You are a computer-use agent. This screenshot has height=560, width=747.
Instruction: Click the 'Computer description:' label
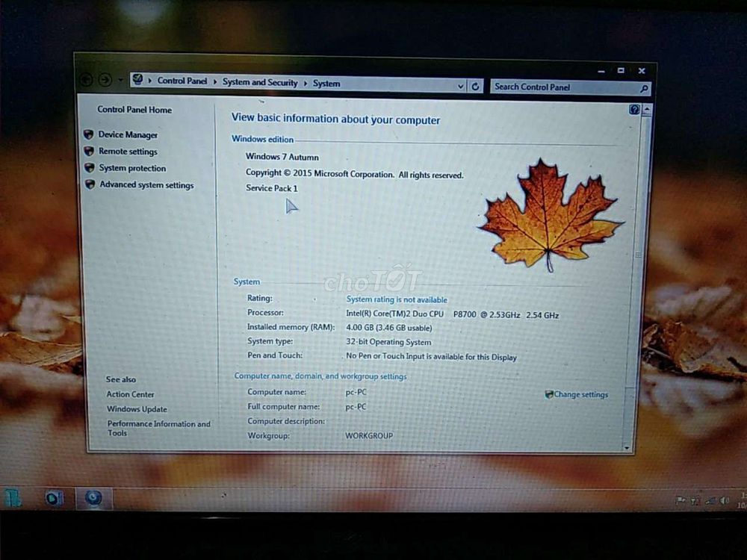click(x=286, y=421)
